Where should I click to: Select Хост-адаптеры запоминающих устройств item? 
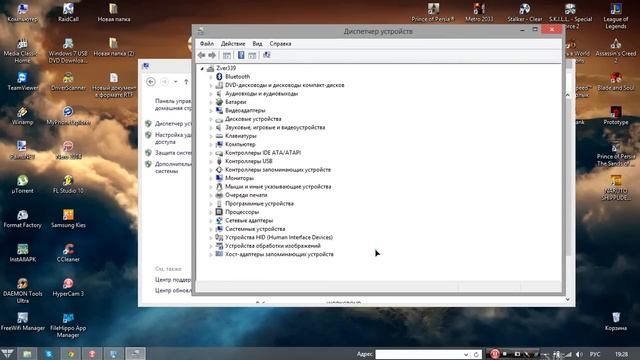tap(279, 255)
